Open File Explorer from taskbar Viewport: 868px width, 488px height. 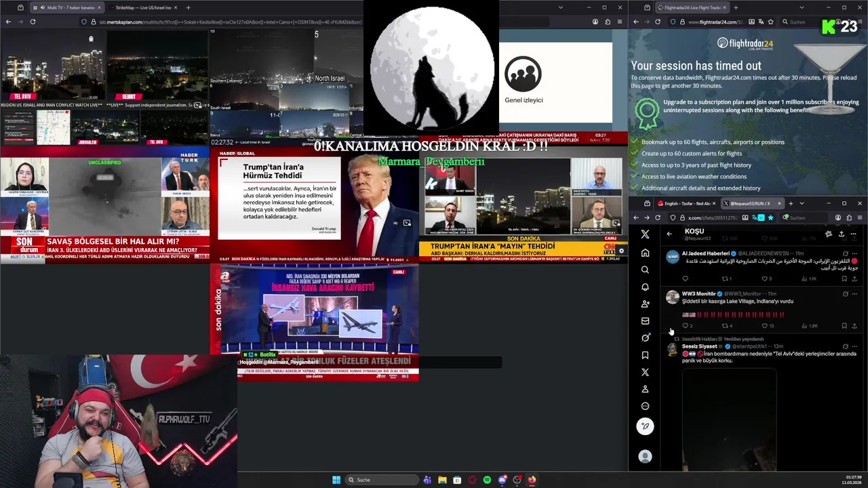point(442,480)
